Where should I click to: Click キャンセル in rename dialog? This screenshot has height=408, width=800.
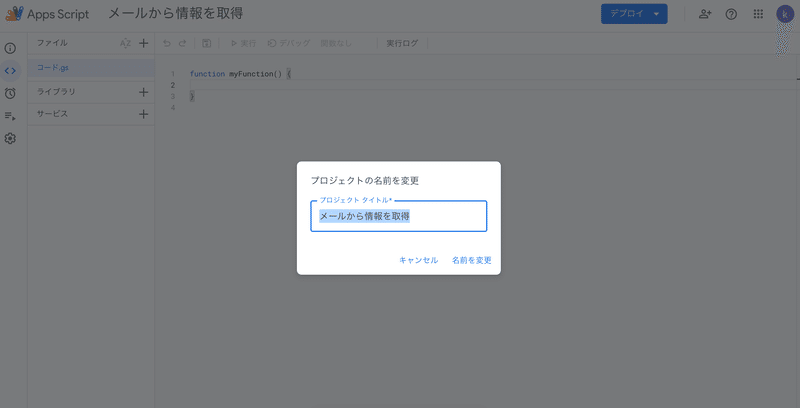click(418, 260)
